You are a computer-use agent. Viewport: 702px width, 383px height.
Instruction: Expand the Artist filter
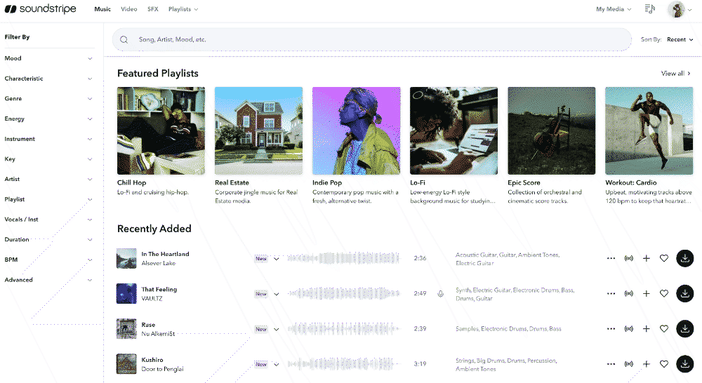click(48, 179)
